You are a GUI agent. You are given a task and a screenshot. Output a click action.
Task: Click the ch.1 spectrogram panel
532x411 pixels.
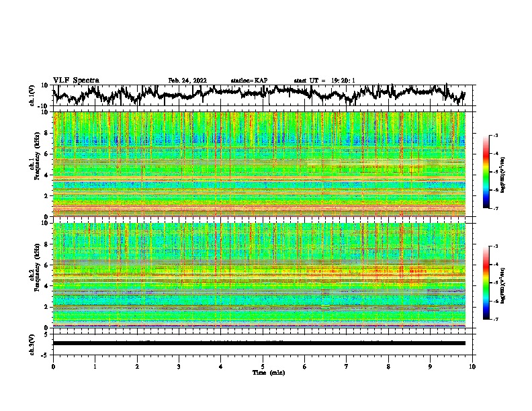259,164
